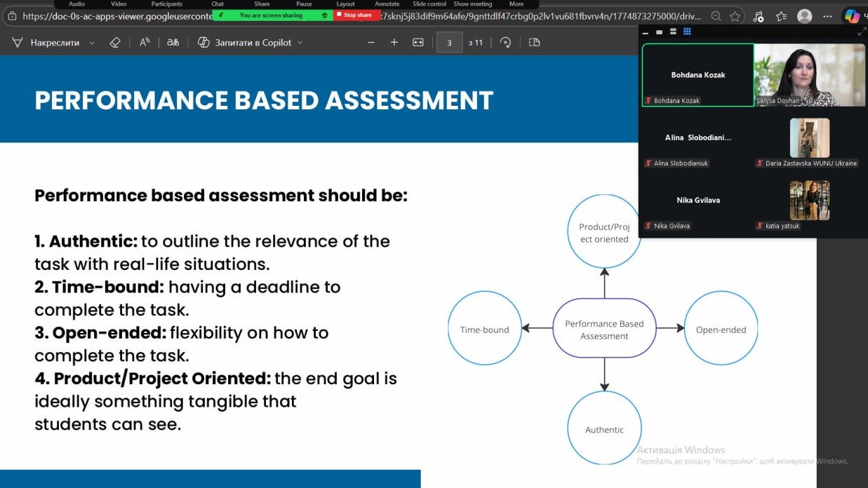
Task: Click the fit to width icon
Action: tap(418, 42)
